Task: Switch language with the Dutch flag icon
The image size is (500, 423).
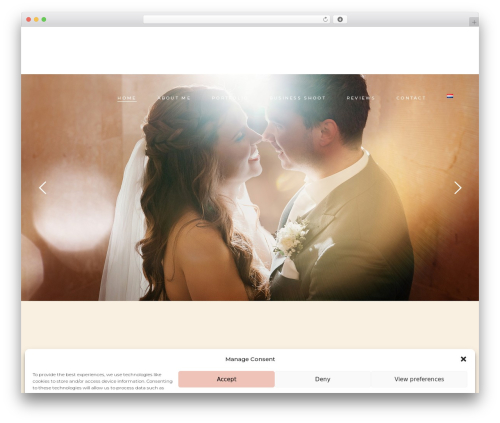Action: [450, 96]
